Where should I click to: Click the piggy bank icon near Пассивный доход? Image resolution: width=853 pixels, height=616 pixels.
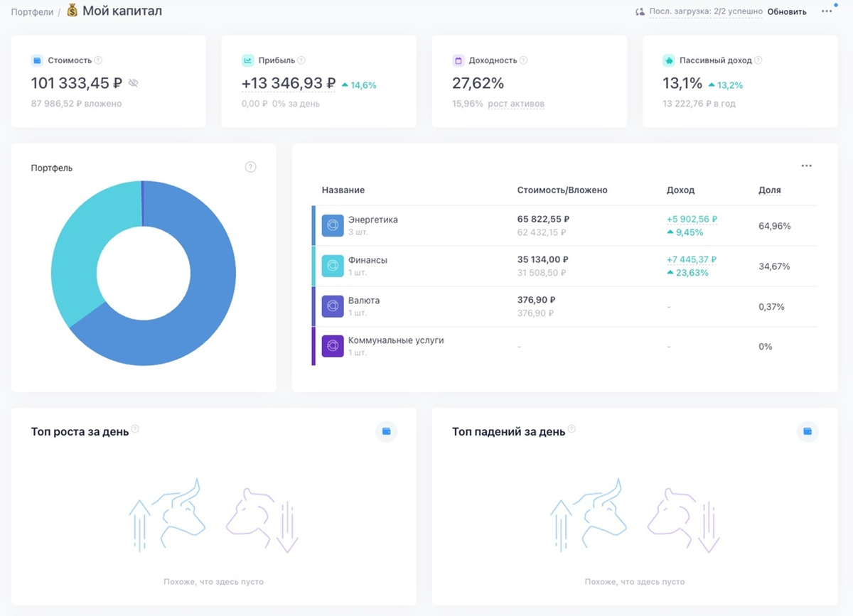pos(668,60)
